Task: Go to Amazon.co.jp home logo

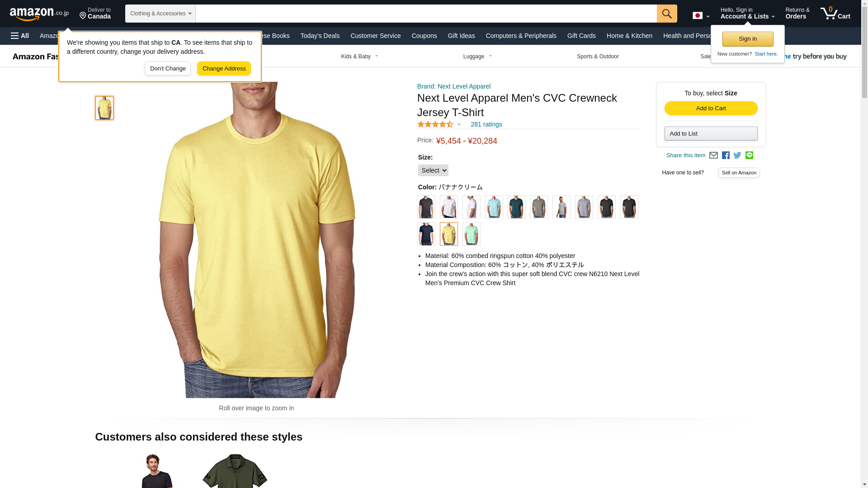Action: (x=39, y=14)
